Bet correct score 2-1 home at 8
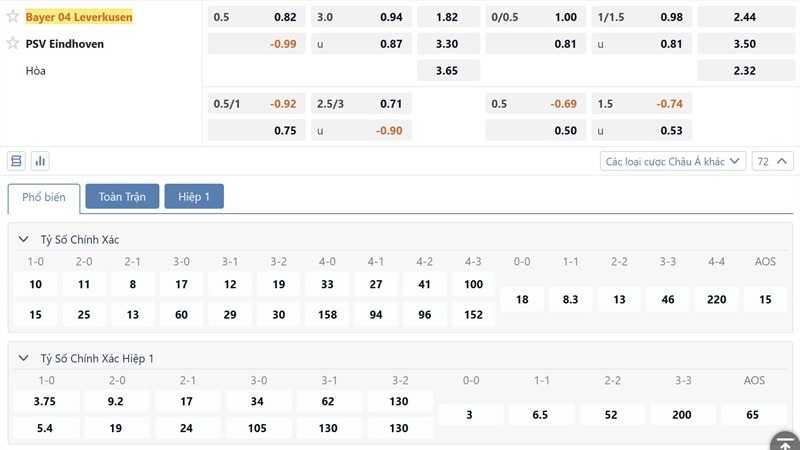Viewport: 800px width, 450px height. tap(133, 284)
